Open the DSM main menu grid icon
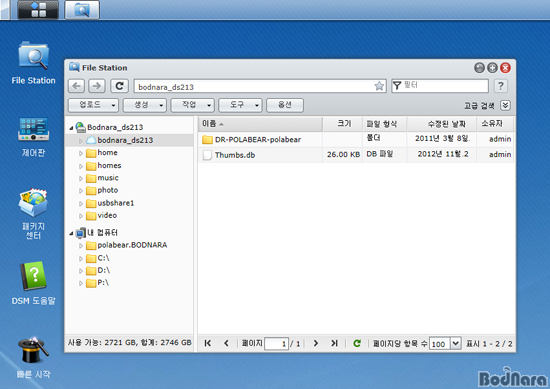The width and height of the screenshot is (550, 389). coord(38,9)
